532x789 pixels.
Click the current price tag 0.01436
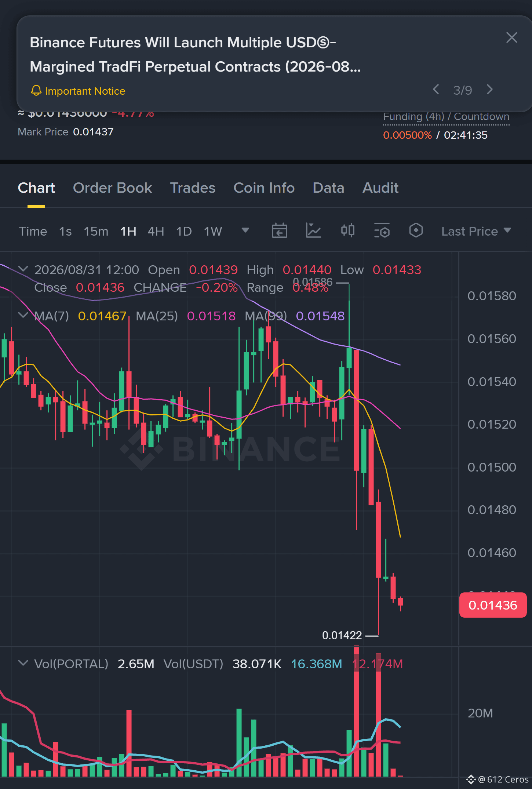(493, 605)
